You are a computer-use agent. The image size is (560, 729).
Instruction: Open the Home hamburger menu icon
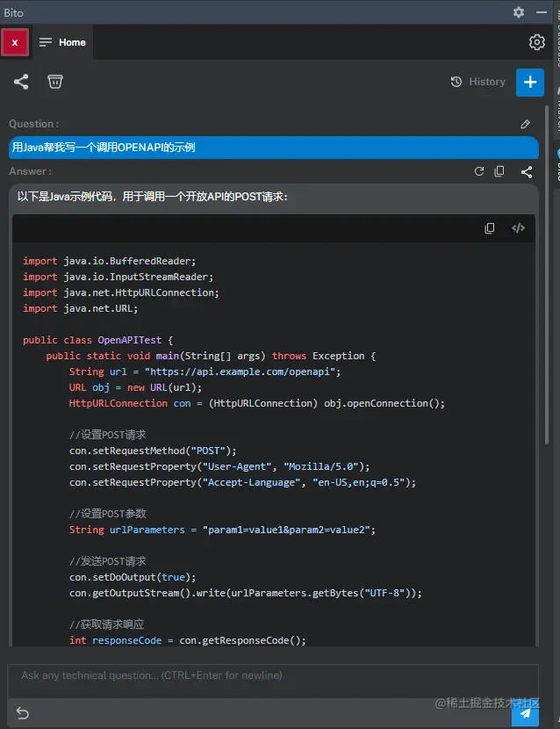[x=45, y=42]
